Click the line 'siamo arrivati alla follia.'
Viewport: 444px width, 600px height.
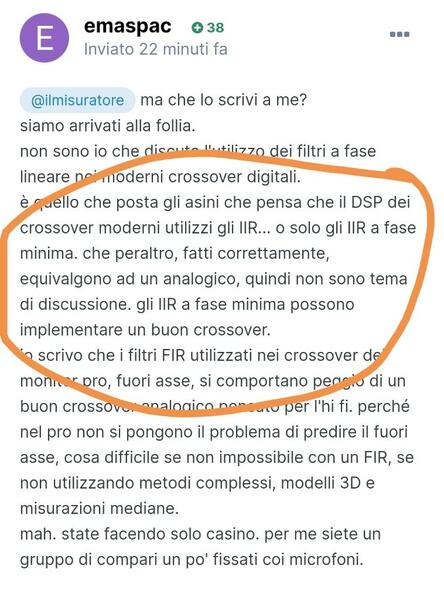(108, 125)
